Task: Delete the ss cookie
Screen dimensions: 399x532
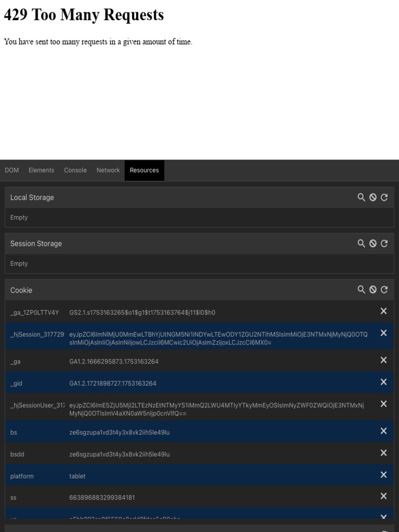Action: [x=384, y=496]
